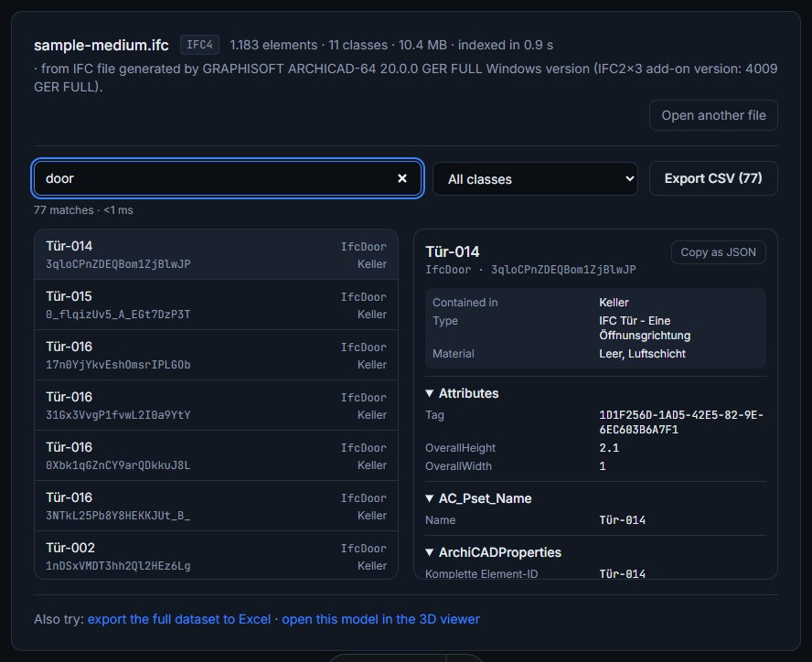812x662 pixels.
Task: Open 'open this model in the 3D viewer' link
Action: click(x=380, y=619)
